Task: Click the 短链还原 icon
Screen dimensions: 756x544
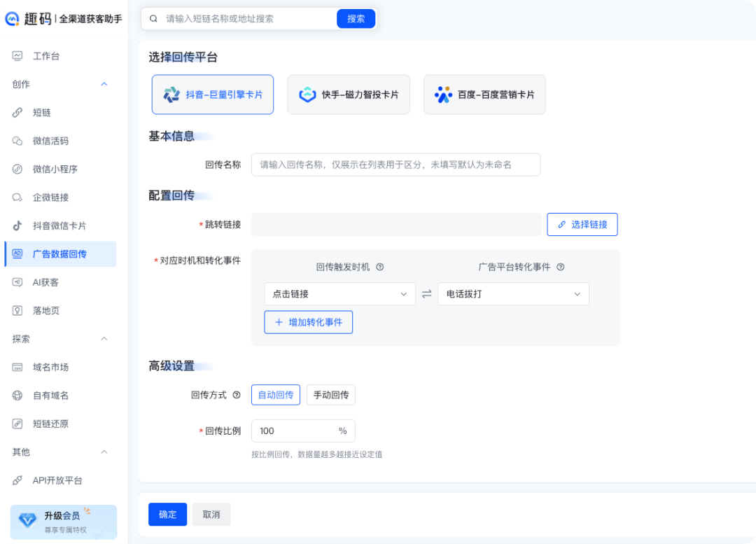Action: (17, 424)
